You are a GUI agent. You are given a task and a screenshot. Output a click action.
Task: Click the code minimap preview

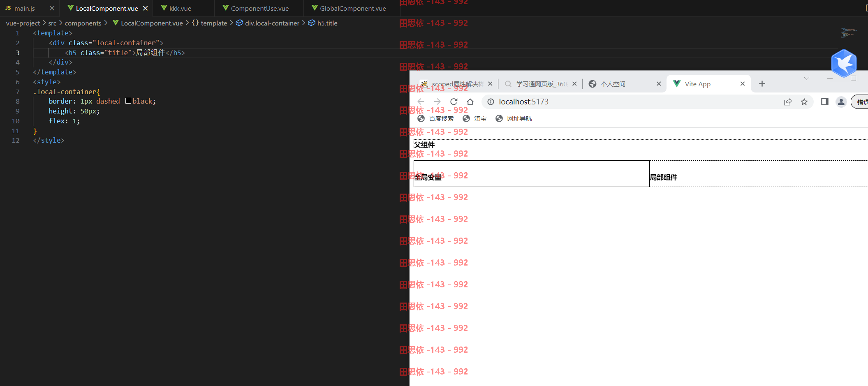click(849, 33)
